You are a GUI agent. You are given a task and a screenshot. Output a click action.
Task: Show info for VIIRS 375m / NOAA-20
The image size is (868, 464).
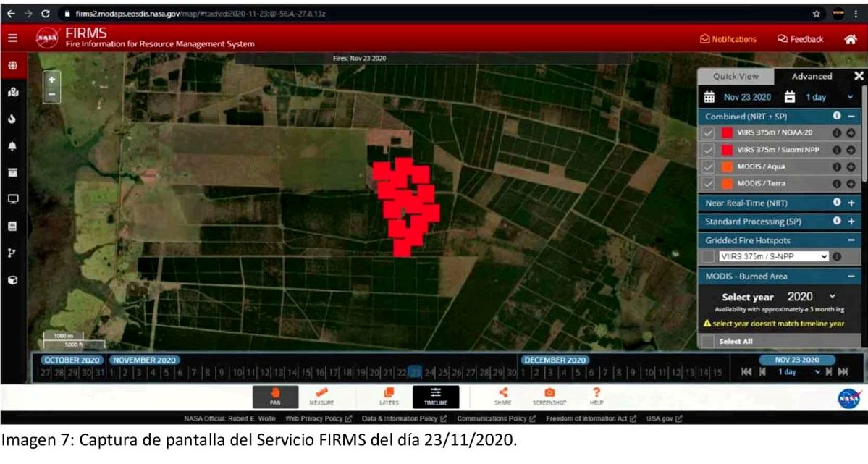point(836,133)
